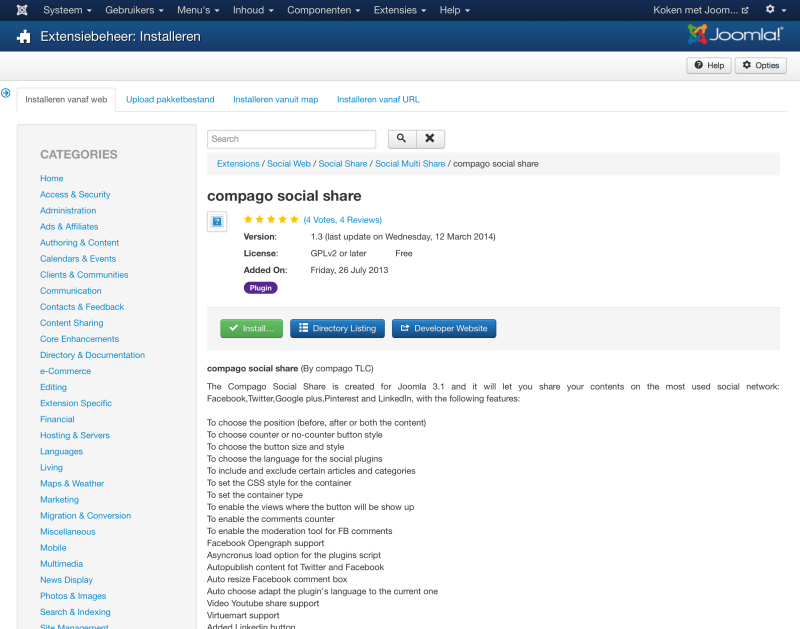Select the Administration category

[x=68, y=211]
